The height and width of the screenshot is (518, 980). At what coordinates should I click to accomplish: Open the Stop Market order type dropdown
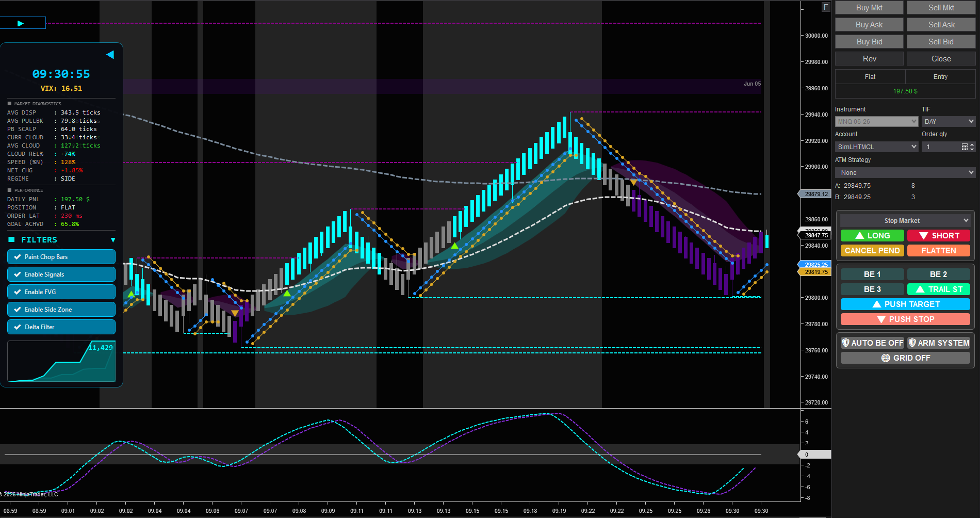[x=905, y=221]
